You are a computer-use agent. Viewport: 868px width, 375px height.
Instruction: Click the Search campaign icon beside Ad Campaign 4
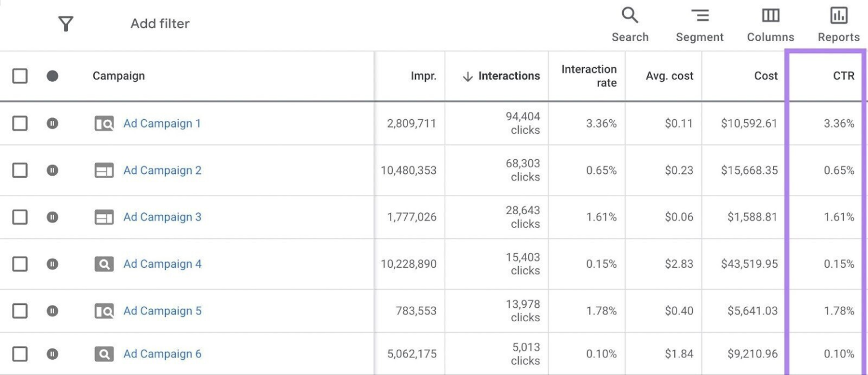pyautogui.click(x=104, y=264)
